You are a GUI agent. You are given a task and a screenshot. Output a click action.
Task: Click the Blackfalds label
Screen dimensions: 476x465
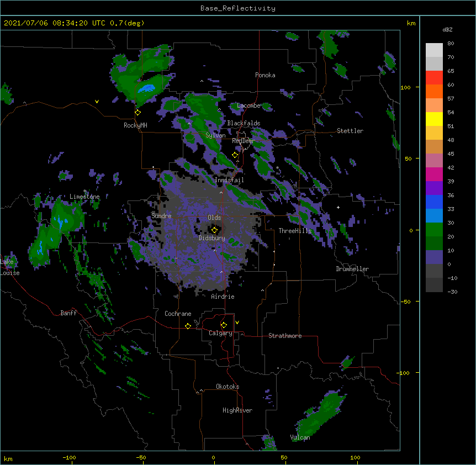(244, 123)
